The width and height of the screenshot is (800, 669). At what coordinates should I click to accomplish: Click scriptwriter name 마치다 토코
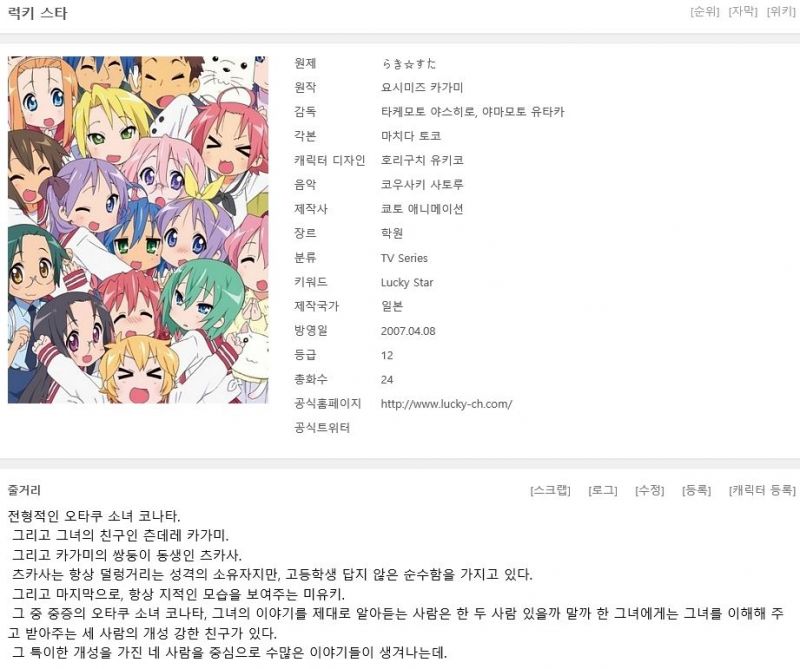411,136
